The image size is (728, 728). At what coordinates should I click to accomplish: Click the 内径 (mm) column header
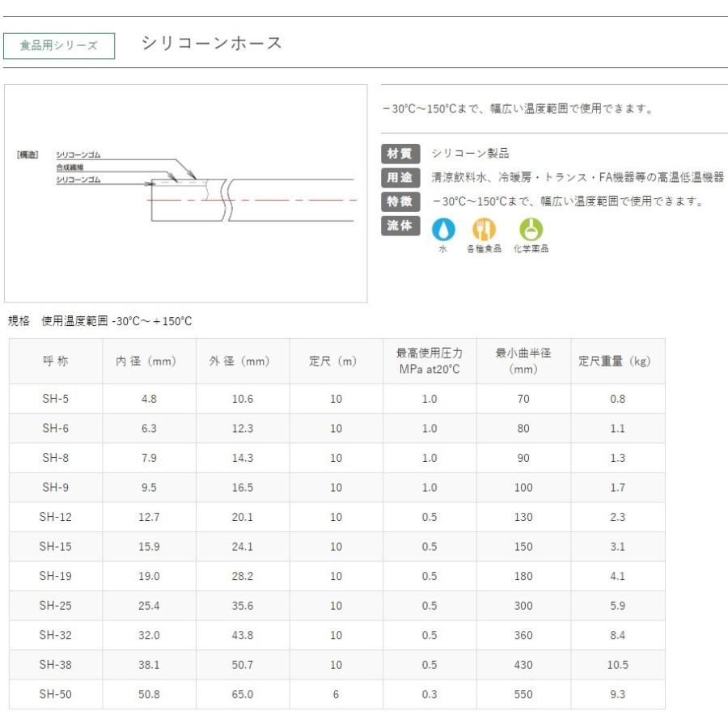(x=149, y=361)
